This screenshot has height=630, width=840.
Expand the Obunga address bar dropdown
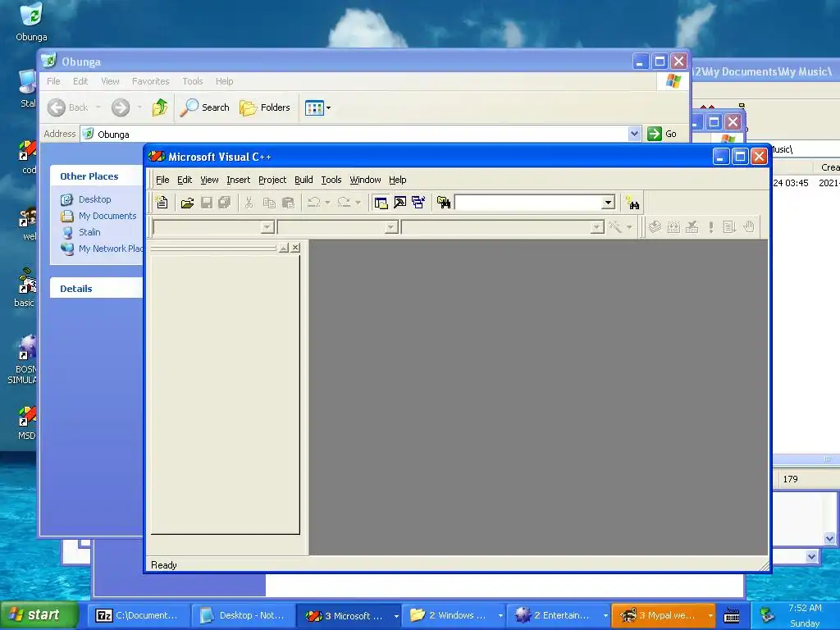point(634,134)
